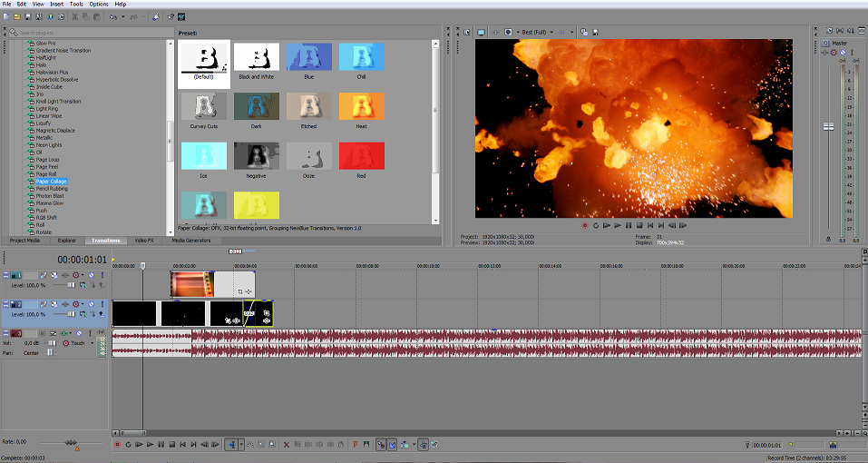This screenshot has width=868, height=463.
Task: Toggle solo on video track 1
Action: (101, 275)
